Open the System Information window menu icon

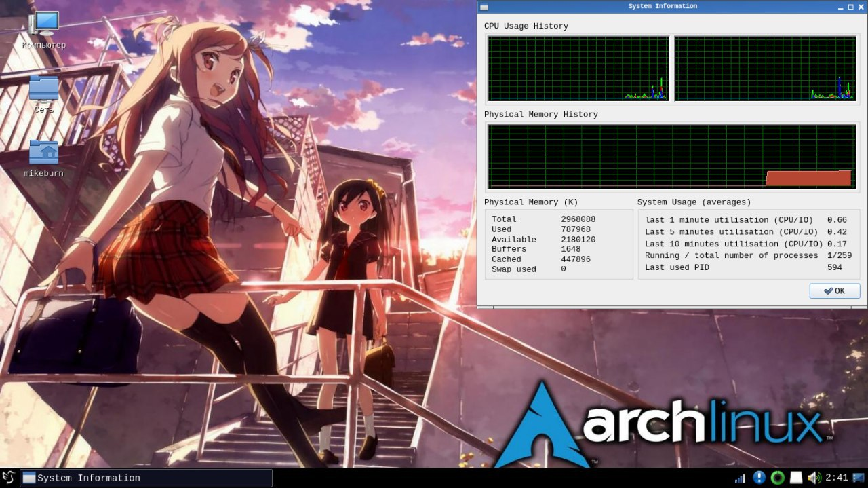click(x=484, y=6)
